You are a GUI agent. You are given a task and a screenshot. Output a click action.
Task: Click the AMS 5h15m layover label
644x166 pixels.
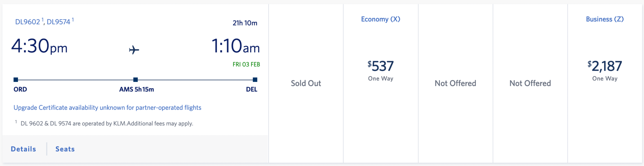[137, 90]
